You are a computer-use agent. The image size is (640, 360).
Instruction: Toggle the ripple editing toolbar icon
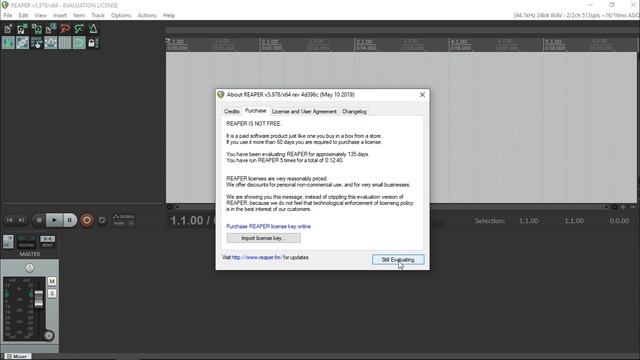pos(36,43)
